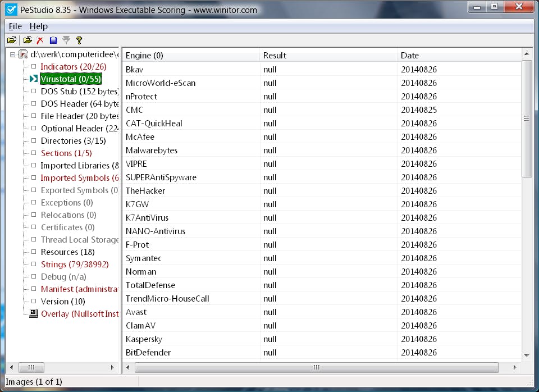
Task: Select the nProtect engine row
Action: [322, 96]
